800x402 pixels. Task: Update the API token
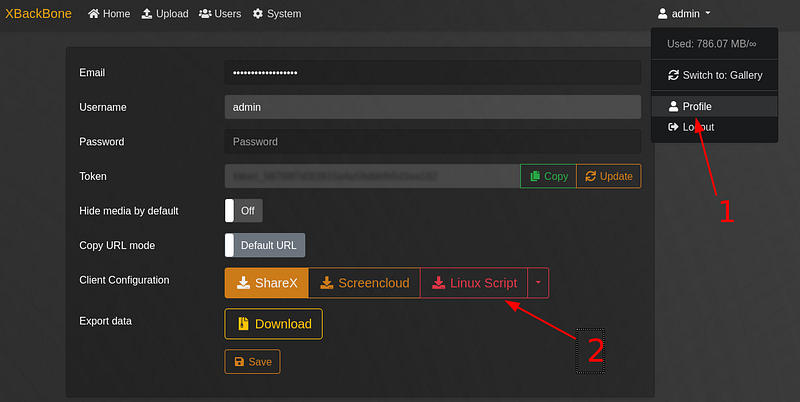click(x=609, y=176)
